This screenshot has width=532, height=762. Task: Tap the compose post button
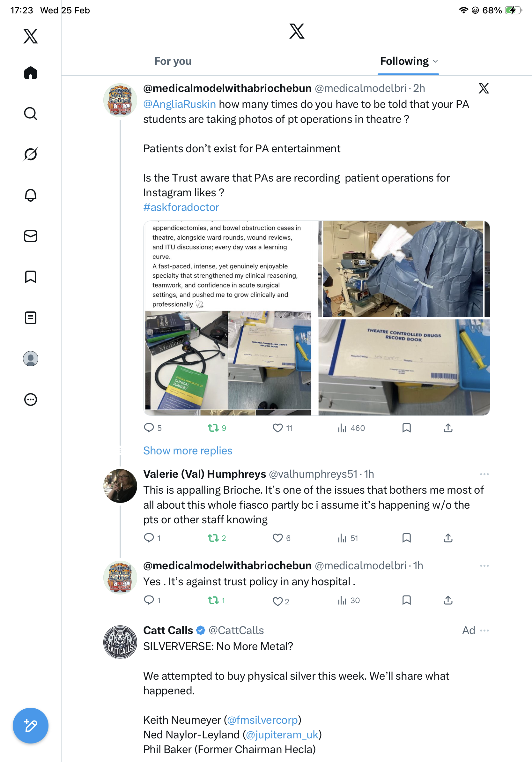pos(31,726)
